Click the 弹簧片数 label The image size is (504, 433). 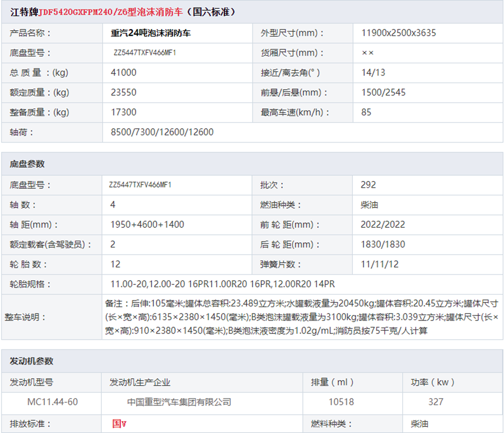pos(280,264)
